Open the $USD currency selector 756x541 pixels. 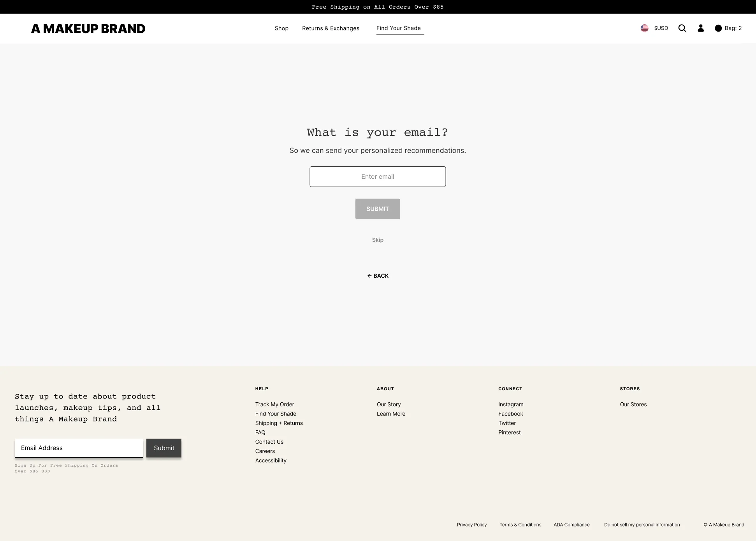pos(661,28)
